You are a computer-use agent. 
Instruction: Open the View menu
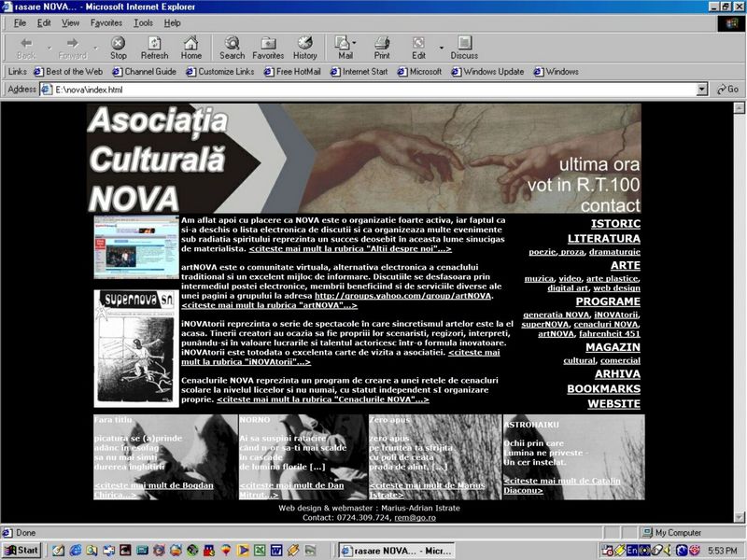click(70, 22)
